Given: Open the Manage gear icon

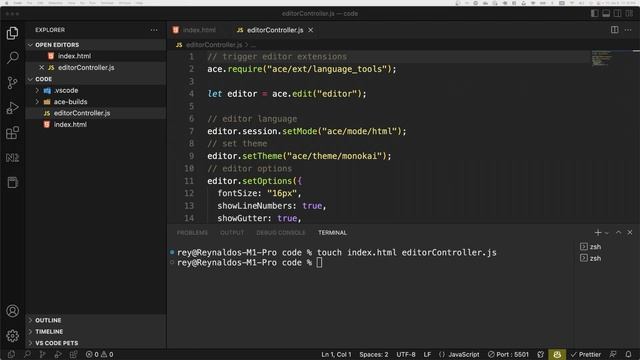Looking at the screenshot, I should pos(12,336).
